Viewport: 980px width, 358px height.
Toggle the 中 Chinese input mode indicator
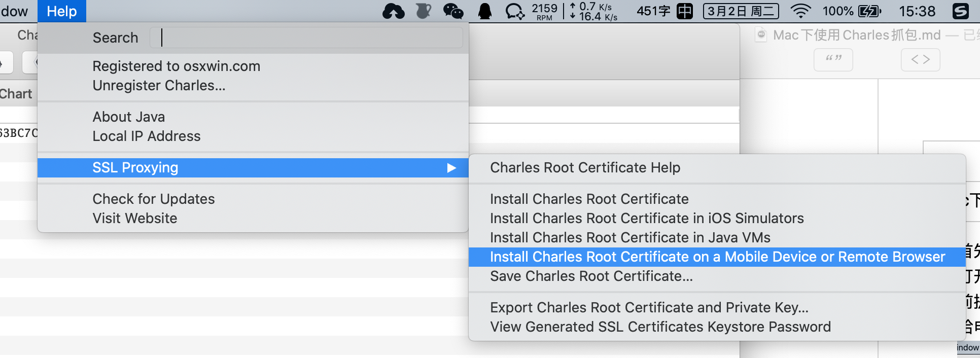coord(685,11)
